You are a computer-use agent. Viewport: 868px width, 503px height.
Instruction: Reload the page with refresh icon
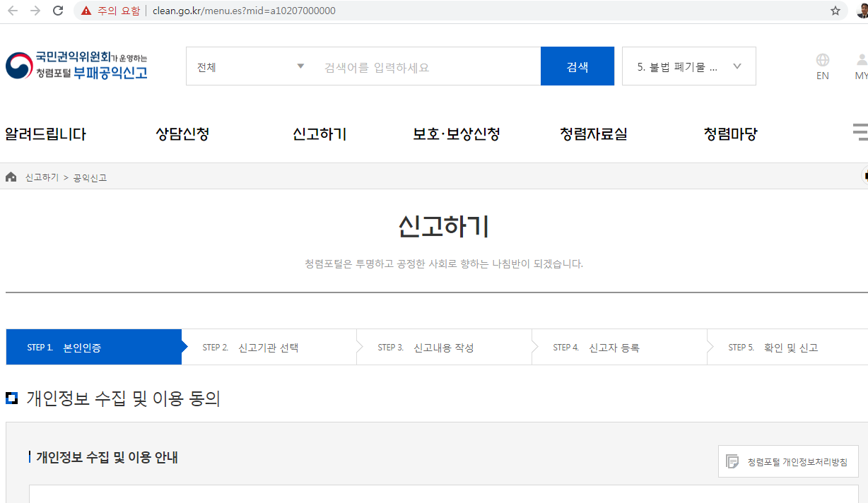click(x=58, y=11)
